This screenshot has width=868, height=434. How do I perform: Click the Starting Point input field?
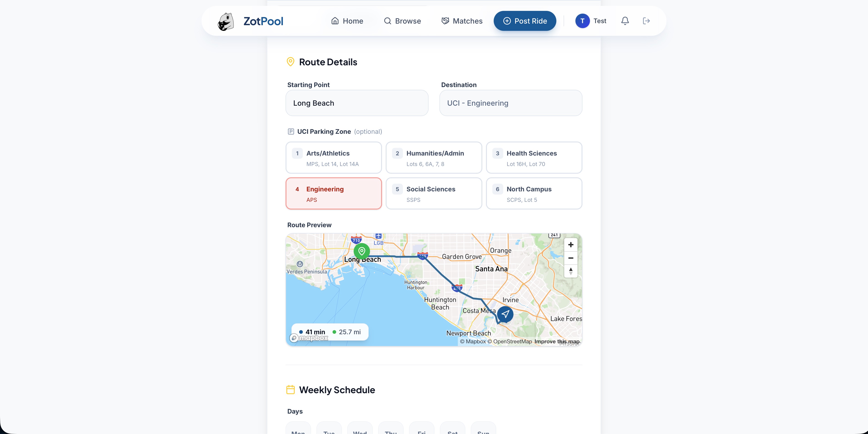357,103
